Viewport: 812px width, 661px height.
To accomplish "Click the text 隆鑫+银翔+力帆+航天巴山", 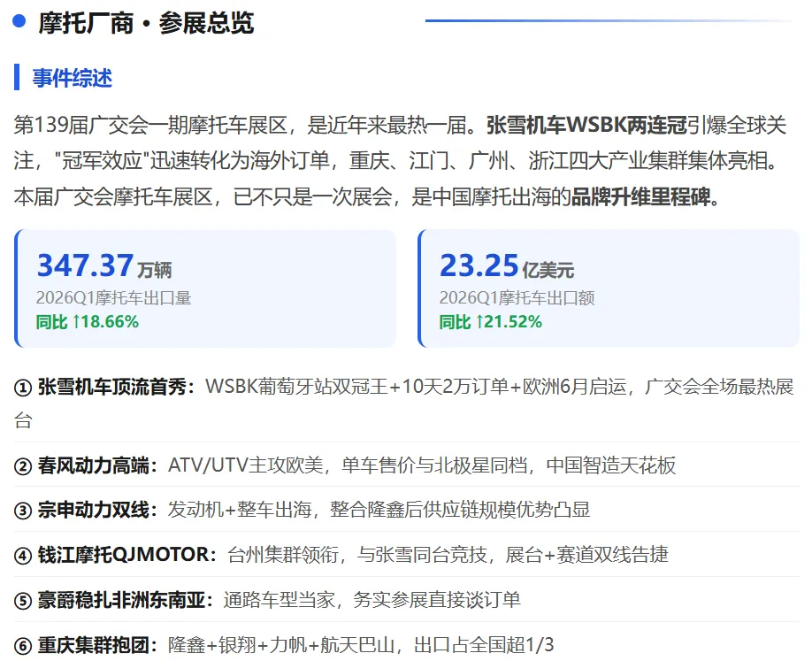I will (281, 645).
